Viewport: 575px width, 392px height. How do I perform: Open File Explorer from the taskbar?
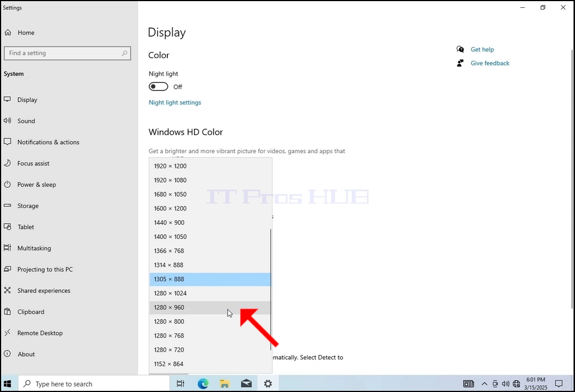click(x=224, y=384)
